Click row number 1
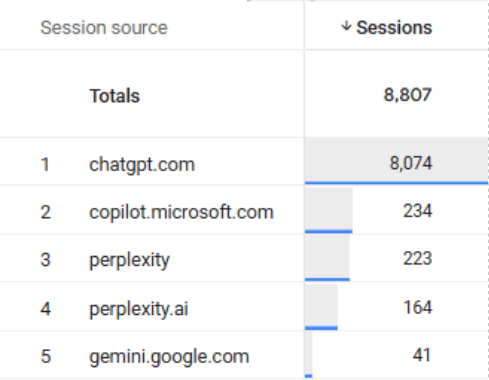This screenshot has height=380, width=489. pyautogui.click(x=45, y=164)
